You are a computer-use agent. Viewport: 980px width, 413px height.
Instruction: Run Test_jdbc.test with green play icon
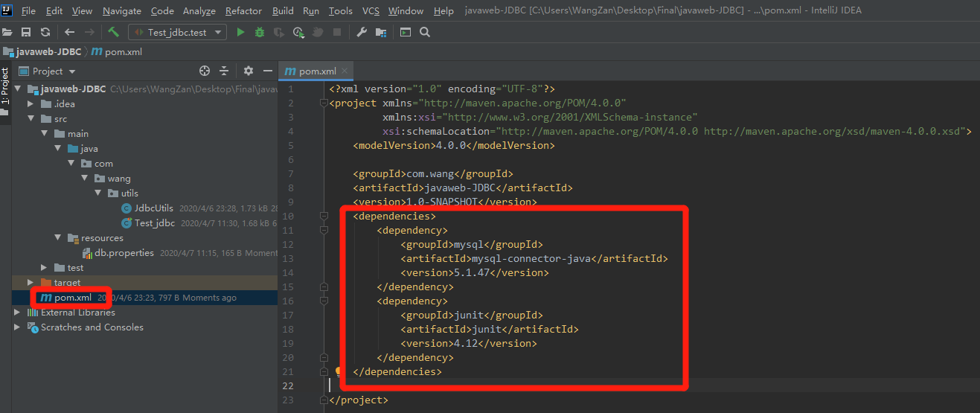(x=240, y=32)
